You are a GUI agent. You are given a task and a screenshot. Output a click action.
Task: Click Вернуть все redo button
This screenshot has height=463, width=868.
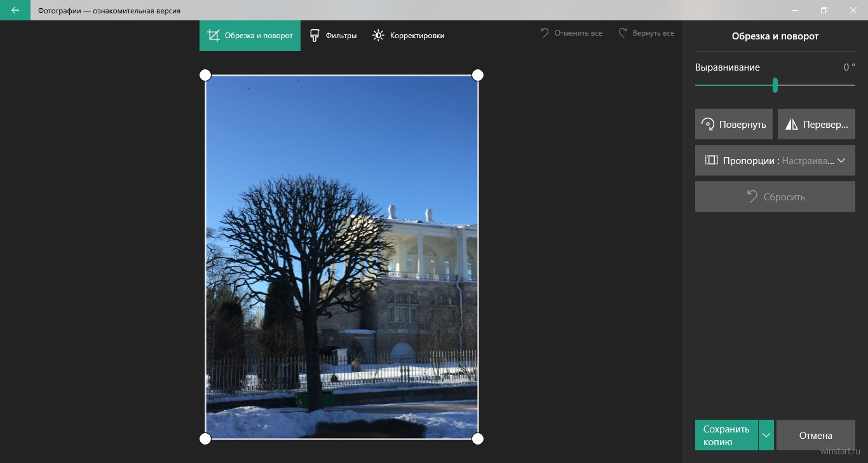point(646,32)
